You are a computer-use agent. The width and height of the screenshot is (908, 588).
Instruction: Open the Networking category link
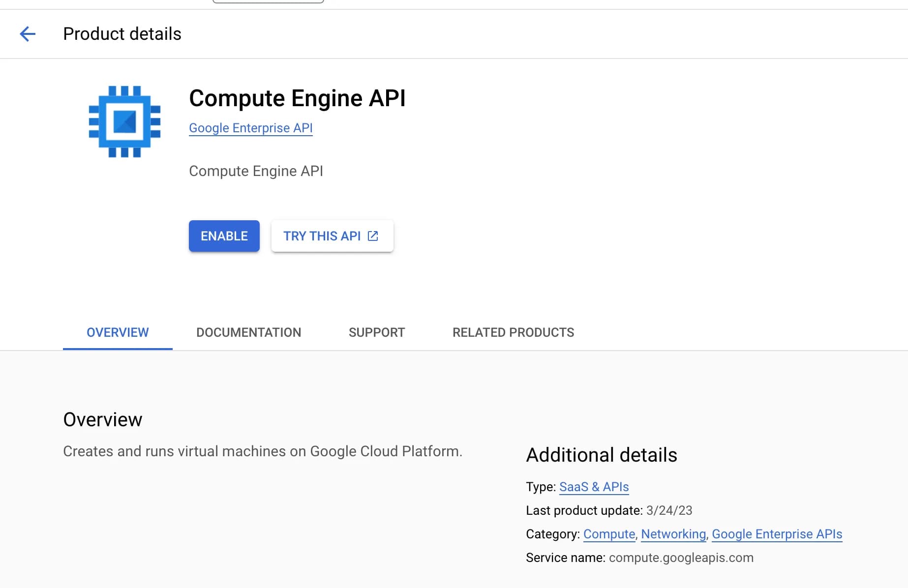point(673,534)
